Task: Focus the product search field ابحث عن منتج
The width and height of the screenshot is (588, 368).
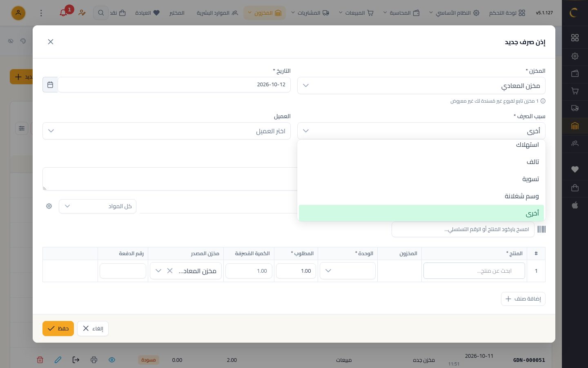Action: pos(474,271)
